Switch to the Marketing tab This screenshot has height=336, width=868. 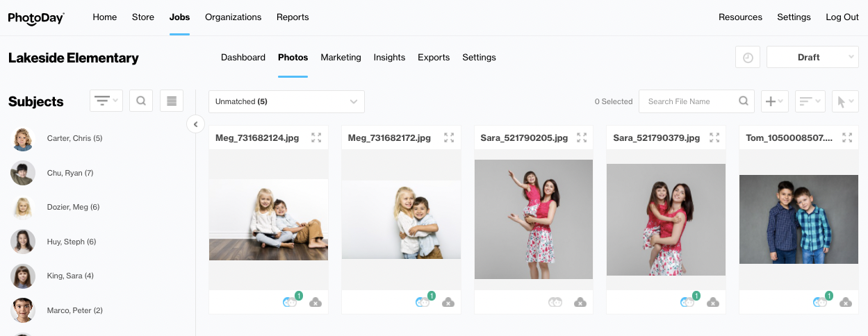click(341, 58)
